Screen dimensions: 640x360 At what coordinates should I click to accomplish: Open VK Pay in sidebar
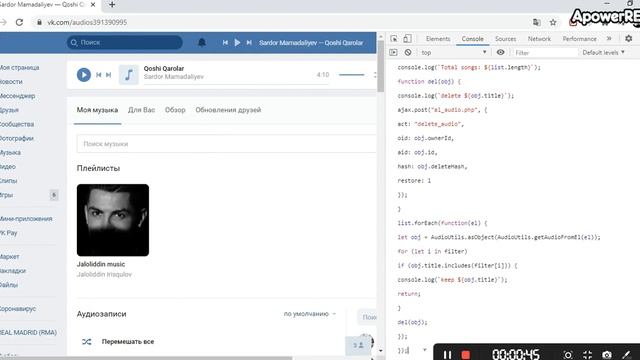click(x=9, y=233)
